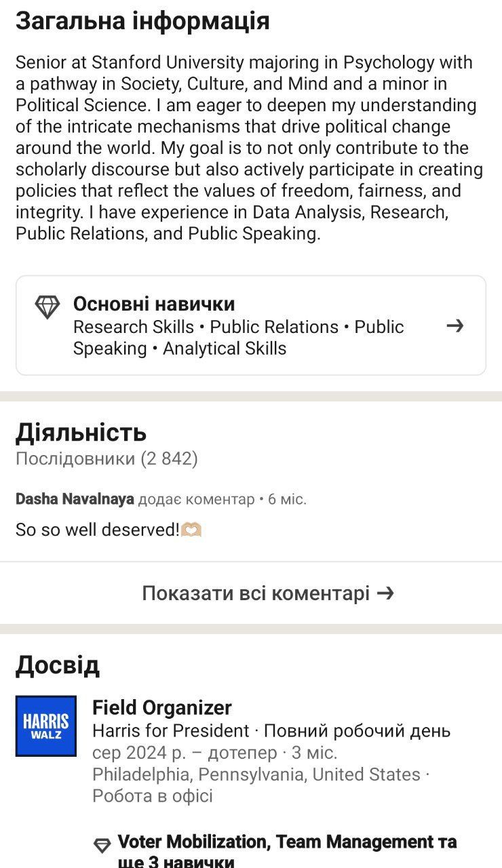The image size is (502, 868).
Task: Show all comments via Показати всі коментарі
Action: [x=256, y=593]
